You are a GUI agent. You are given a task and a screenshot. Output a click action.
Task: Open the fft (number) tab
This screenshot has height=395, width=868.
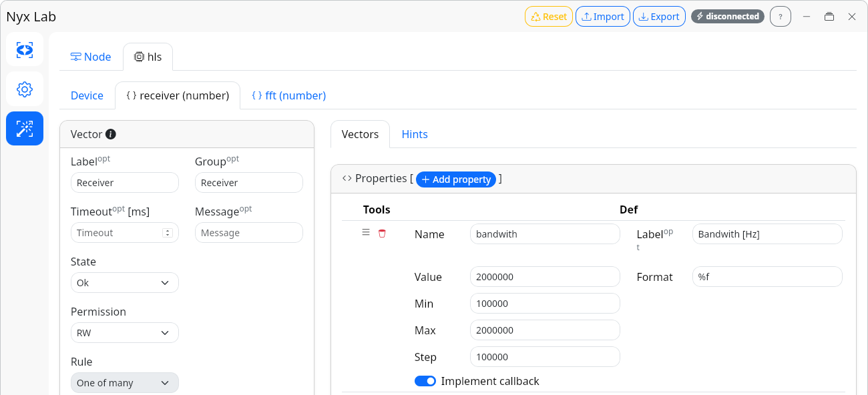pos(289,95)
